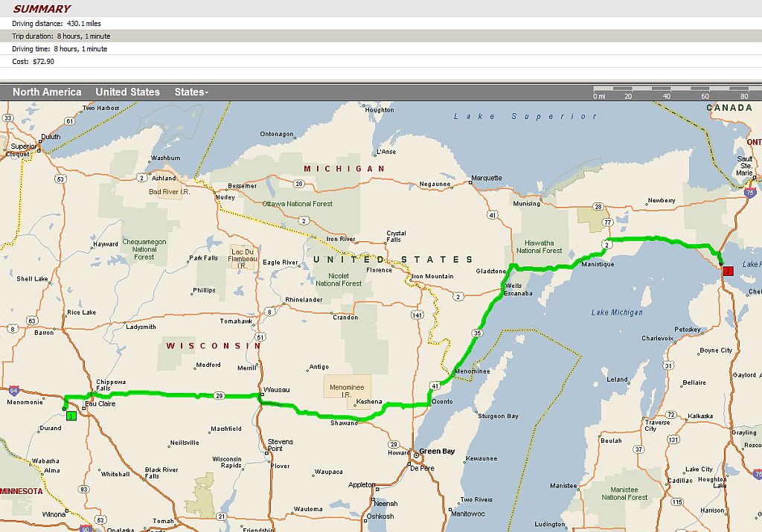Click the Shawano city label

pos(344,423)
